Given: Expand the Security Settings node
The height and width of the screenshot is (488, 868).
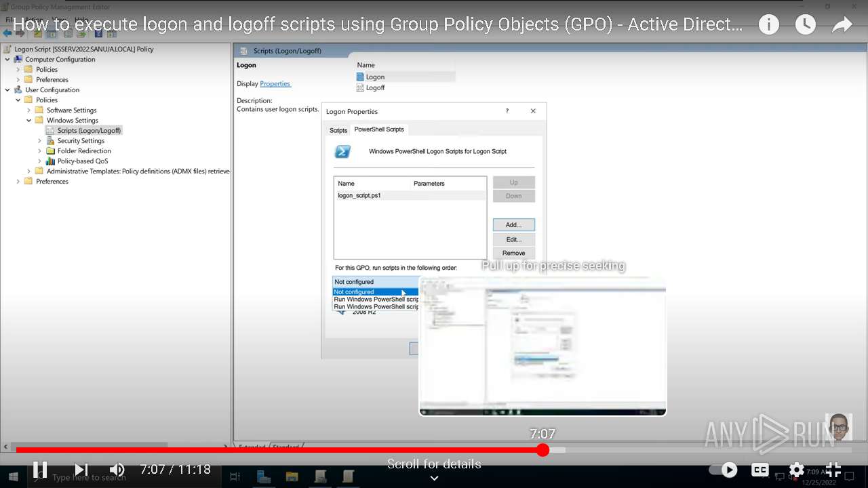Looking at the screenshot, I should (x=40, y=140).
